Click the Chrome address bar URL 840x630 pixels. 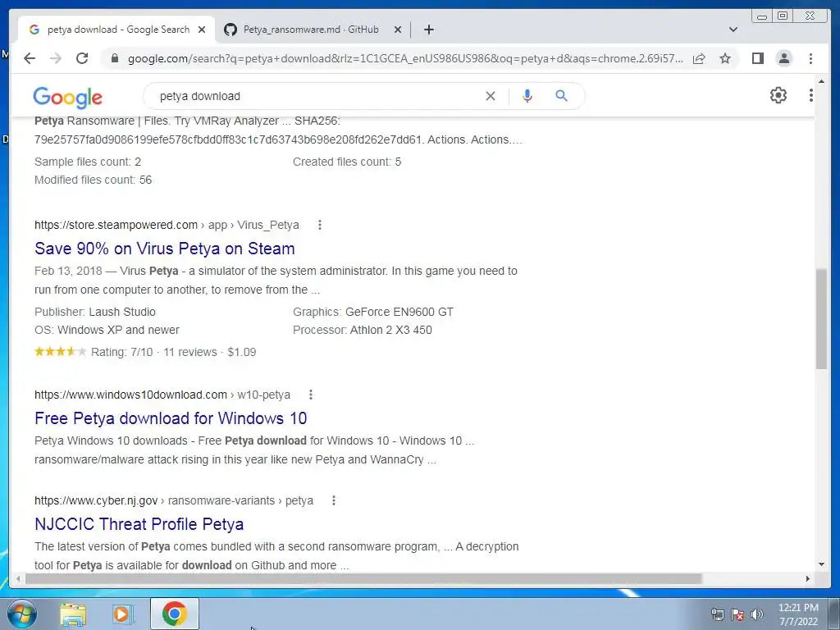[x=405, y=58]
